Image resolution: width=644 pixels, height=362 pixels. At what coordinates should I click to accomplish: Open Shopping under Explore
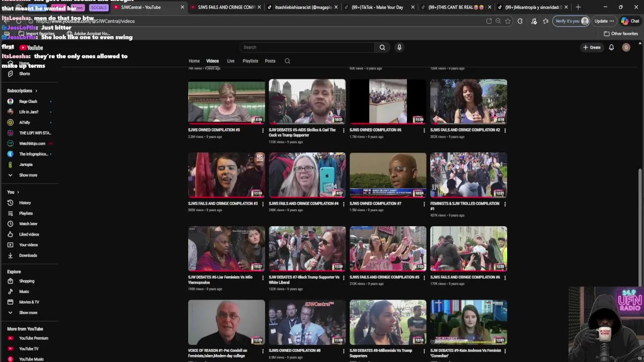click(27, 281)
